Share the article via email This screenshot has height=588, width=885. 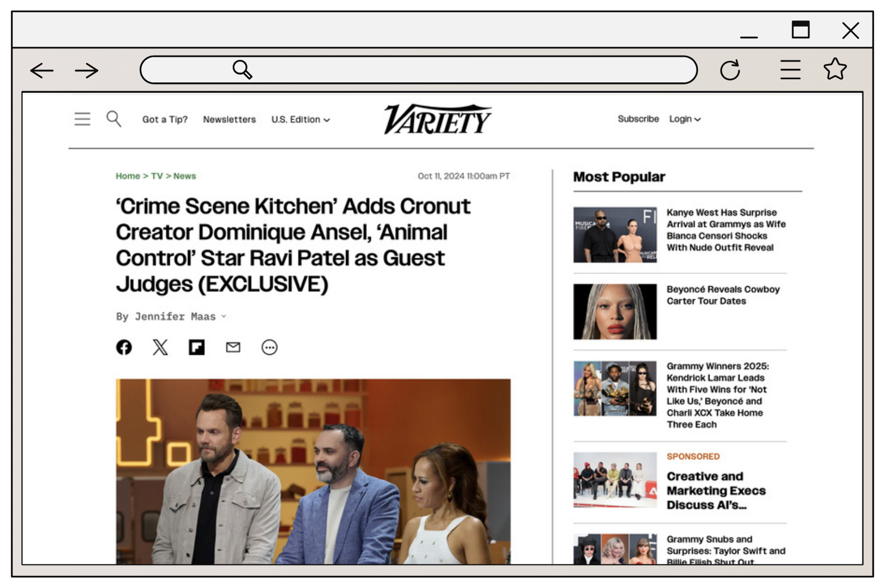[x=233, y=347]
